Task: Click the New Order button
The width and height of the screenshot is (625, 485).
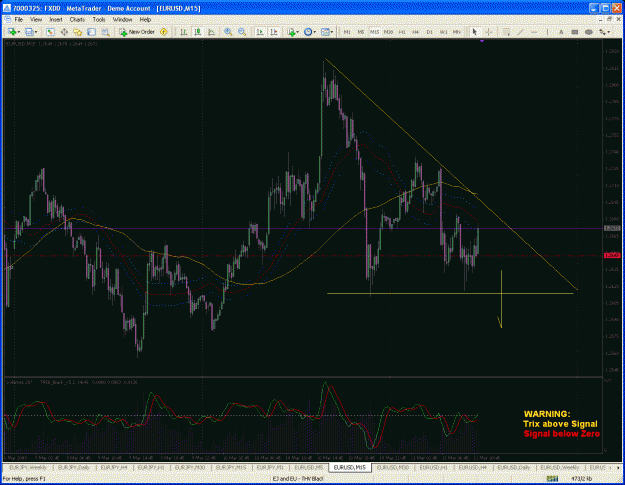Action: click(137, 32)
